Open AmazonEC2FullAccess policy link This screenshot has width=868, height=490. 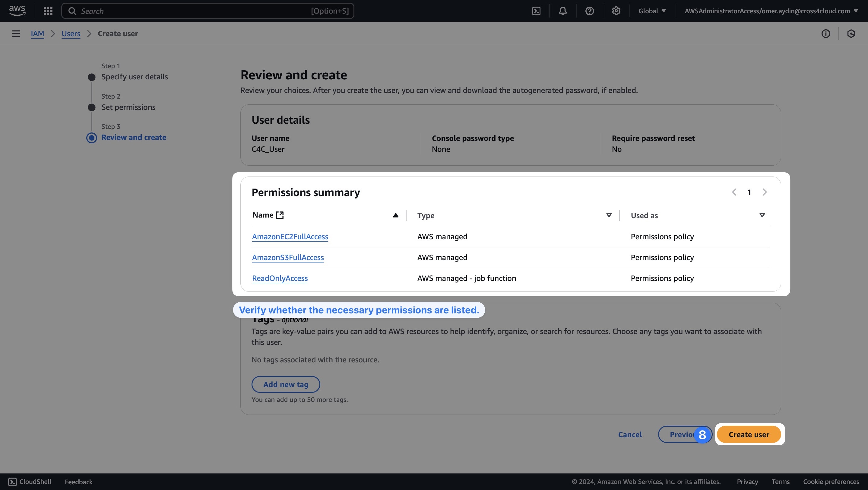[290, 236]
